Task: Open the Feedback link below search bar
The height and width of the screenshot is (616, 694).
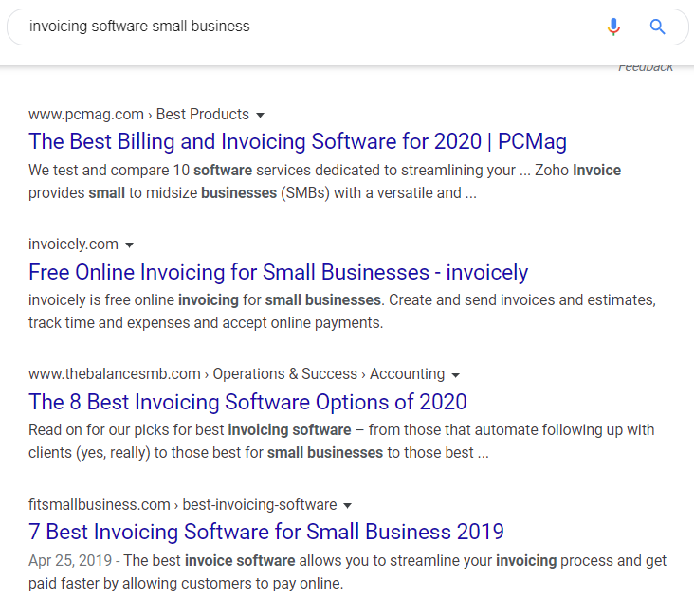Action: click(x=646, y=67)
